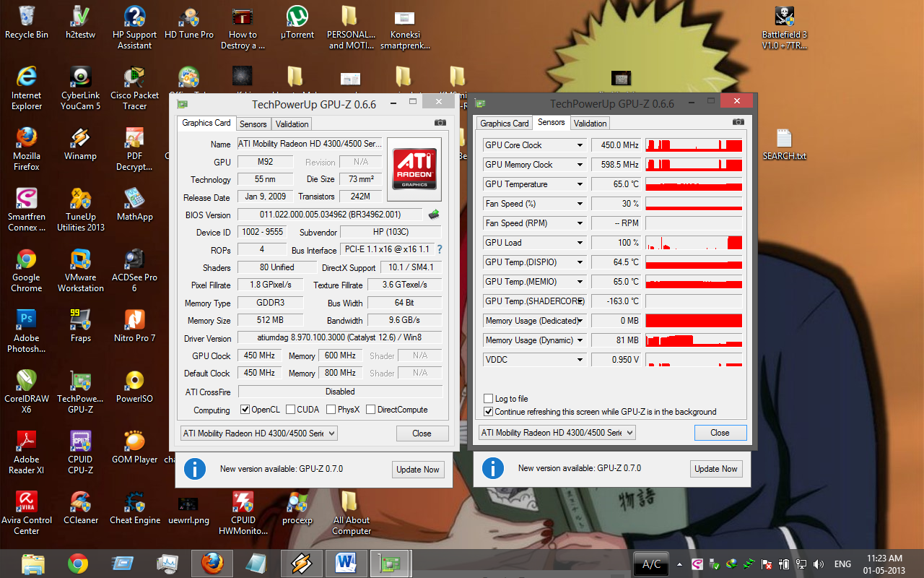924x578 pixels.
Task: Select the HP Support Assistant desktop icon
Action: [x=134, y=28]
